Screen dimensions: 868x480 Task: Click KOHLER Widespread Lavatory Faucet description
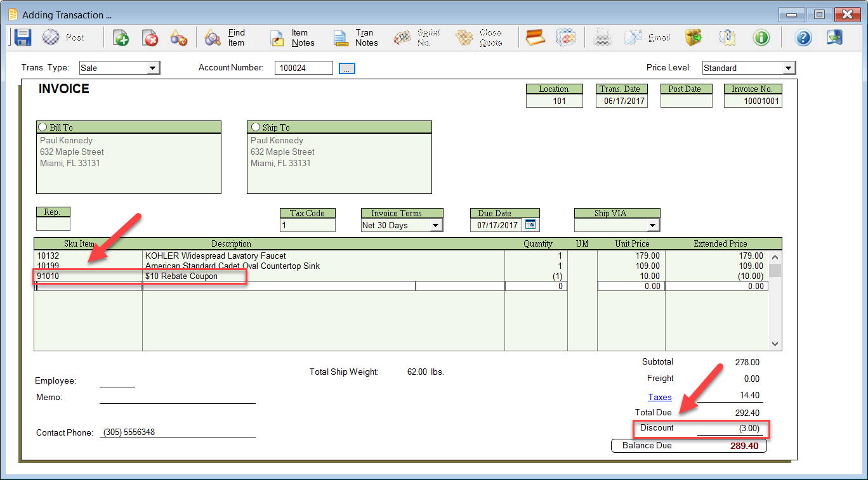point(216,256)
